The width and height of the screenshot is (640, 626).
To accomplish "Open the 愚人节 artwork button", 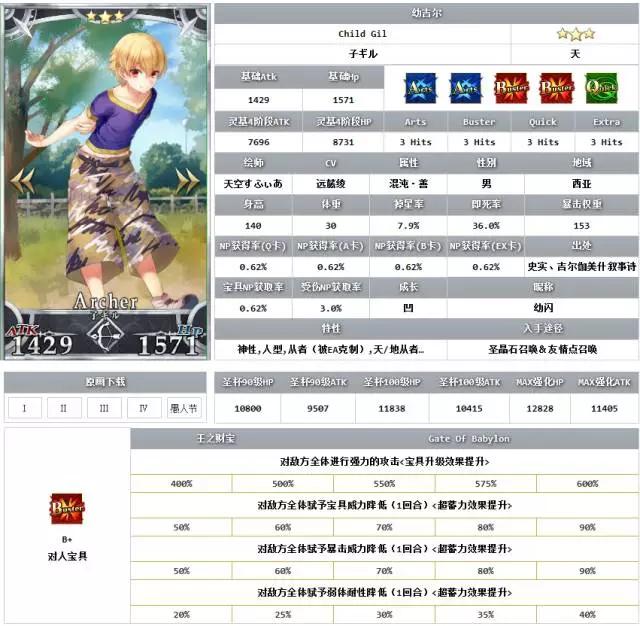I will pyautogui.click(x=184, y=408).
